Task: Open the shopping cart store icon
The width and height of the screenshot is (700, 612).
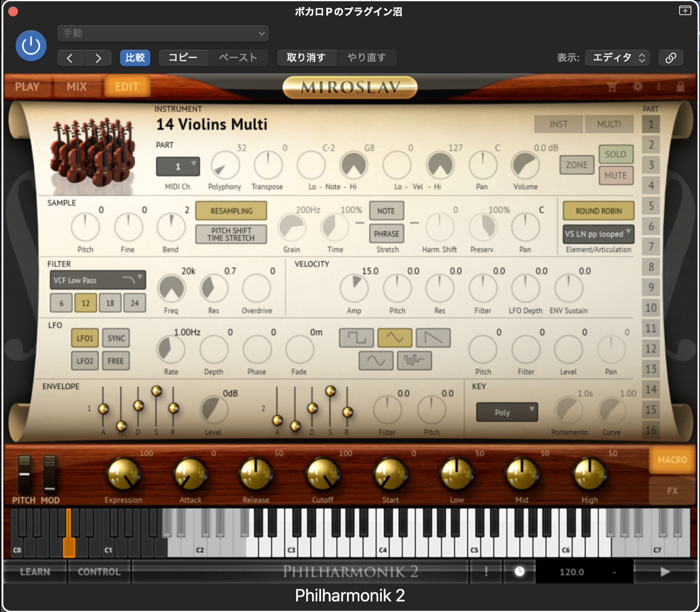Action: (x=612, y=87)
